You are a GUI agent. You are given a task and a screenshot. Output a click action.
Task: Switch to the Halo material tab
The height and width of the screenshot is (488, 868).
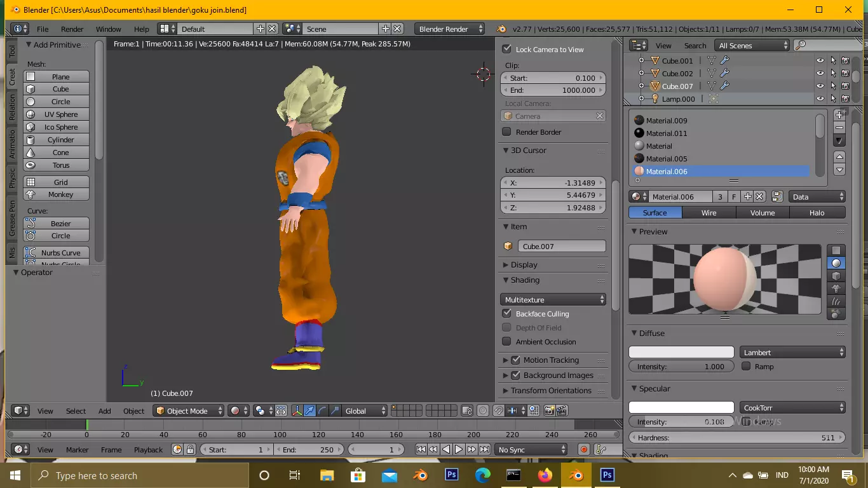click(x=817, y=212)
